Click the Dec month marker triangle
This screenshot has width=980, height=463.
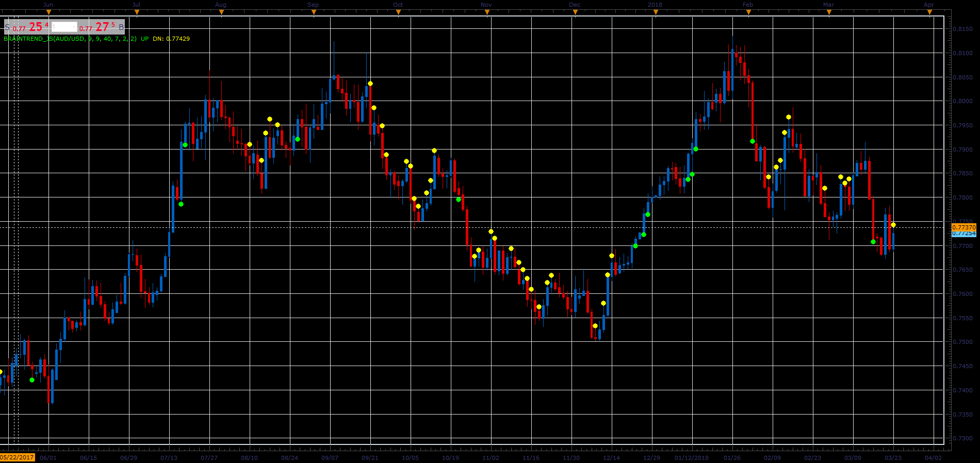[x=575, y=13]
